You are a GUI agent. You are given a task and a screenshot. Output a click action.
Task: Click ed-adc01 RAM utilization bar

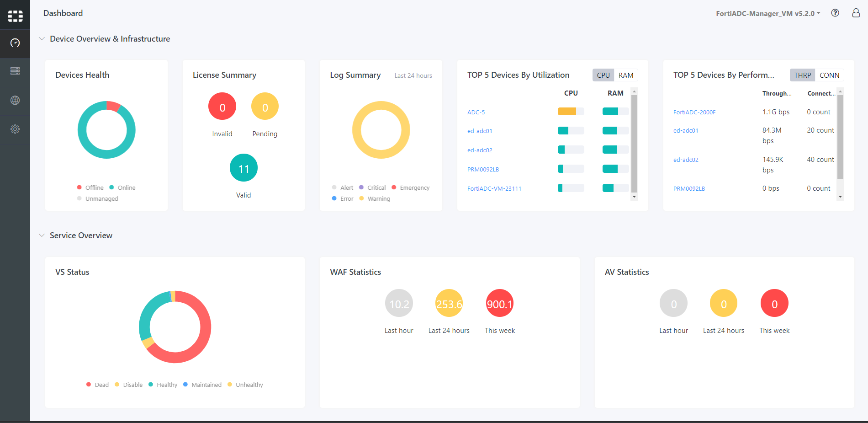615,131
